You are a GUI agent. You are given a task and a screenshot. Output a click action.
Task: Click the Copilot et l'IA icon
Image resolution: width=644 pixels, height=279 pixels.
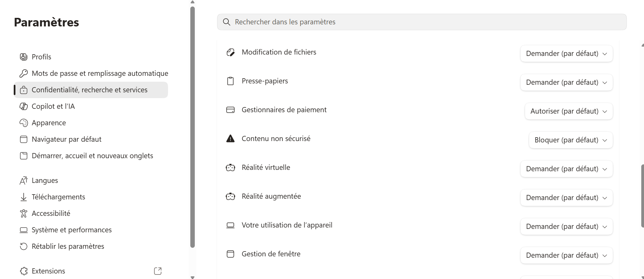coord(24,106)
